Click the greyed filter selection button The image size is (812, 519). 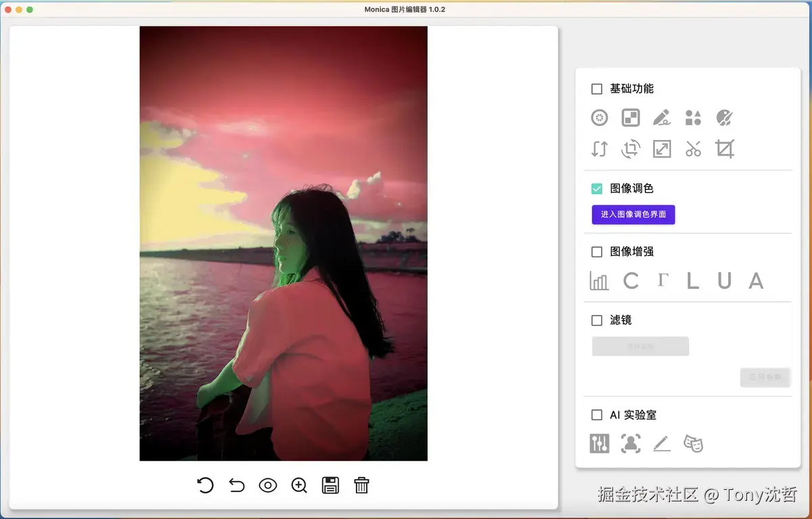coord(640,346)
